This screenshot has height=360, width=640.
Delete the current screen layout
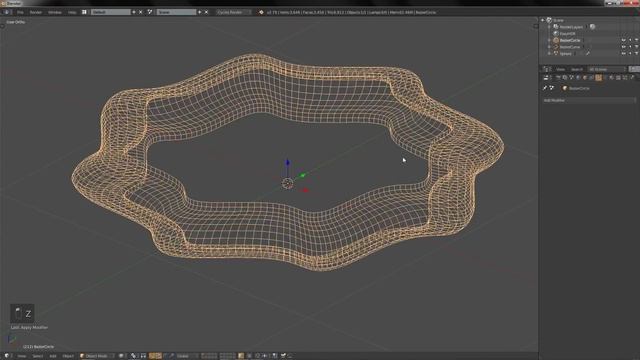coord(141,12)
